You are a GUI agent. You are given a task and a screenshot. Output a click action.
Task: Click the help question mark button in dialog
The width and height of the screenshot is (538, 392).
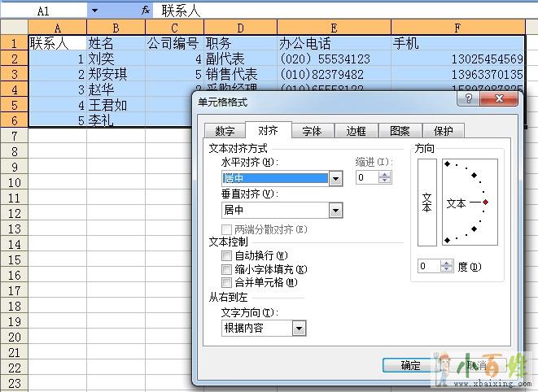coord(468,99)
